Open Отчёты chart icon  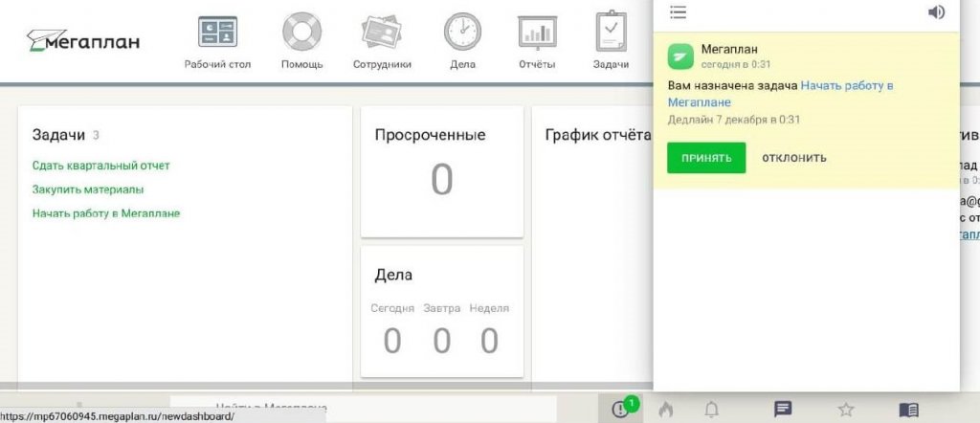(x=537, y=33)
